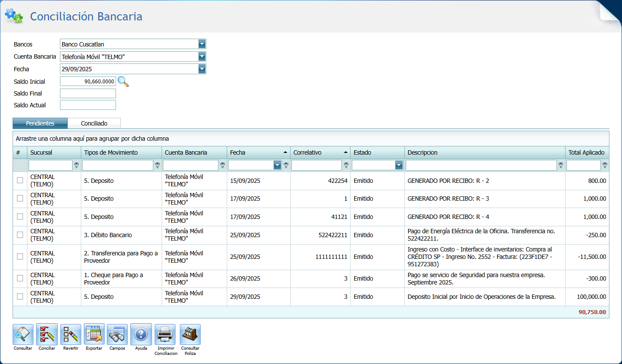
Task: Select the Consultar toolbar icon
Action: pyautogui.click(x=22, y=334)
